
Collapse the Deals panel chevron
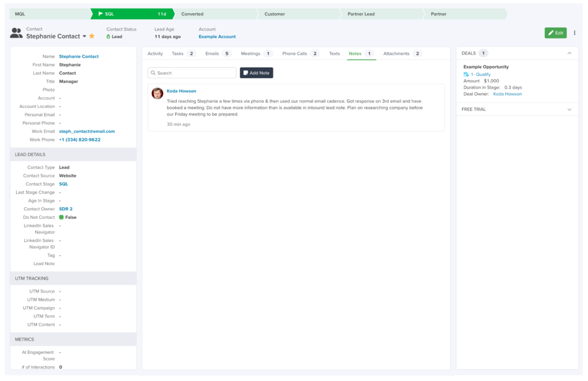point(569,53)
